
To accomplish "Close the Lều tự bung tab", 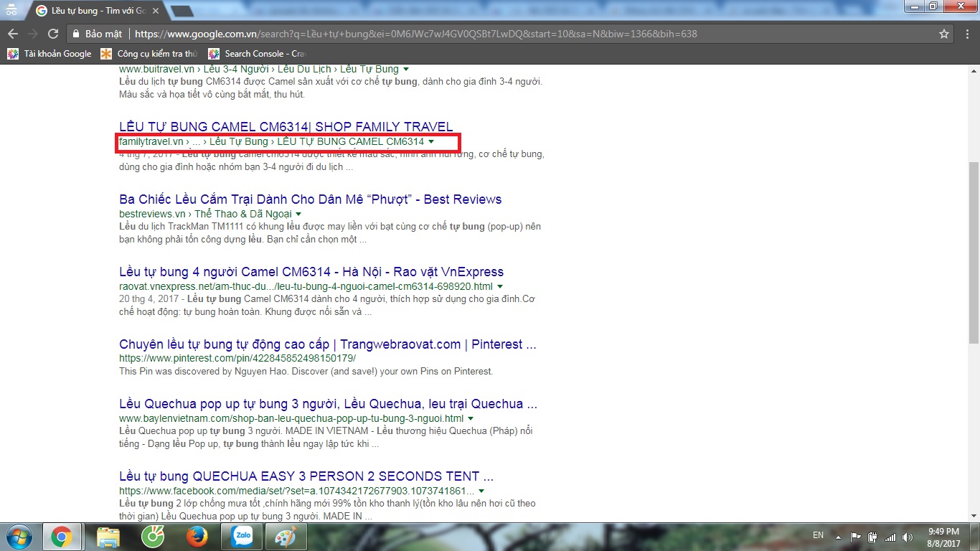I will (x=156, y=11).
